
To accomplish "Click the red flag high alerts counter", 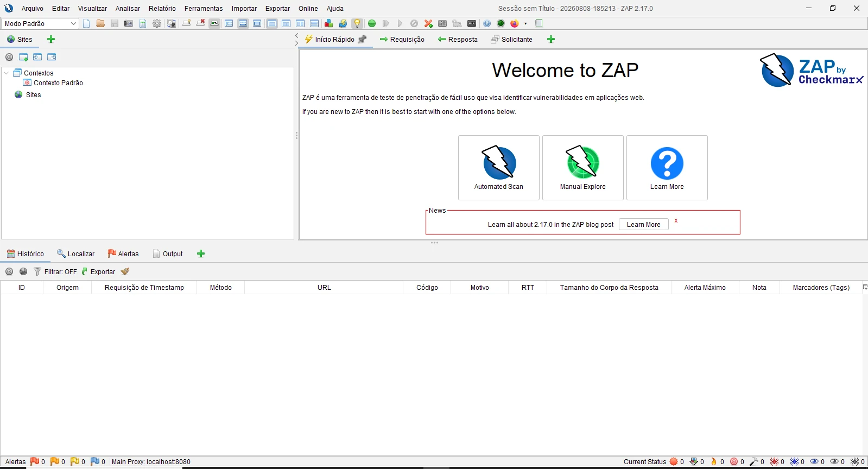I will click(38, 462).
